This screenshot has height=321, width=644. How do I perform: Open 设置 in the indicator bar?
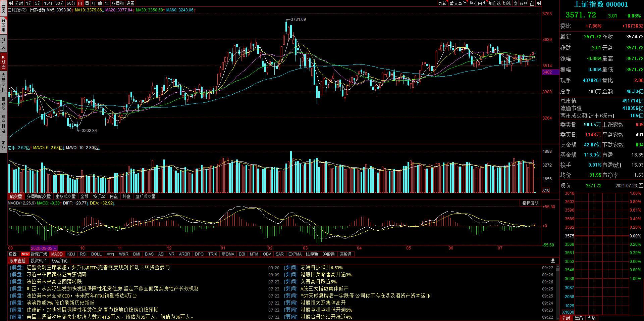click(13, 254)
